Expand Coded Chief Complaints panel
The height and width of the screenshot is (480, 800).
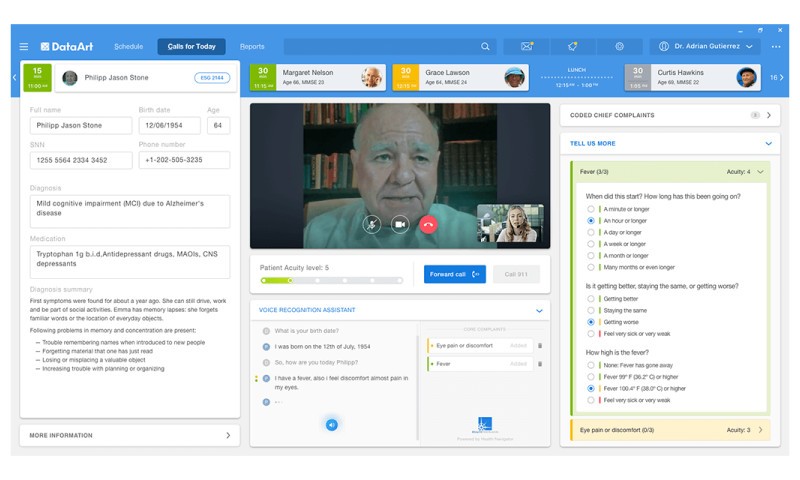769,115
